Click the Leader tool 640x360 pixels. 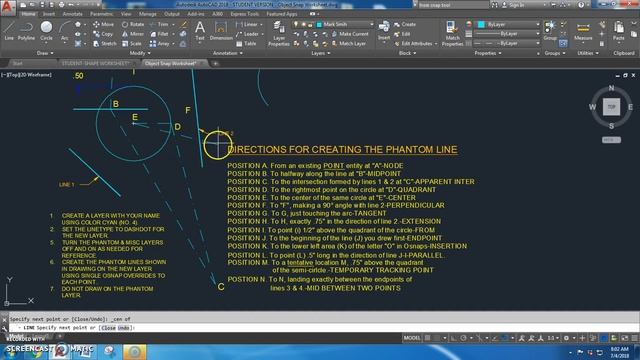click(x=247, y=34)
